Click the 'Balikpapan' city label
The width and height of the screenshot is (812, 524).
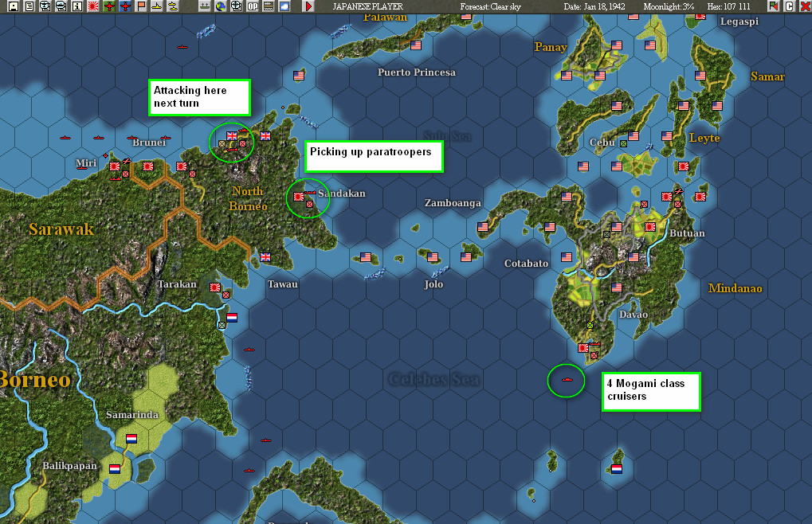click(x=69, y=466)
